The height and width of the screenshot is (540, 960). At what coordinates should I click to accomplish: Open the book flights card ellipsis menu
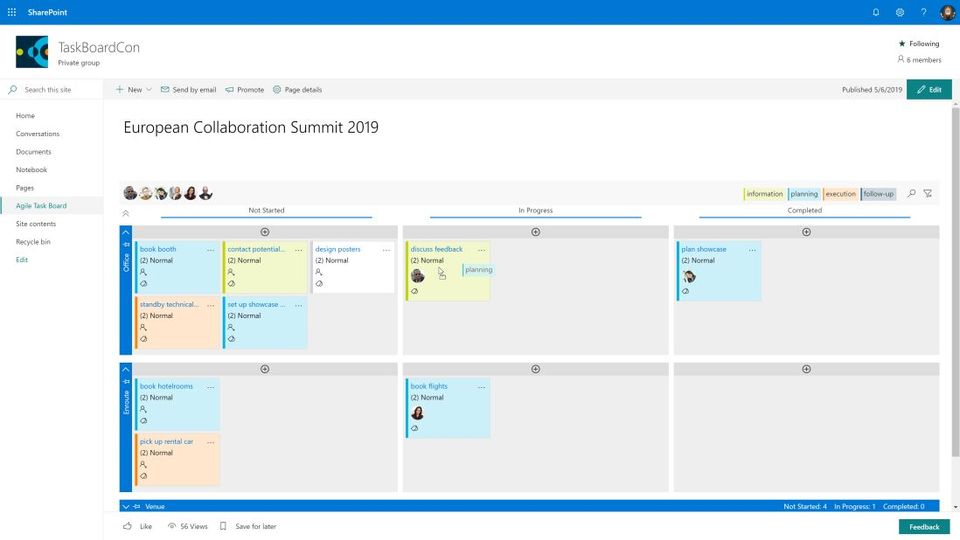[x=482, y=387]
